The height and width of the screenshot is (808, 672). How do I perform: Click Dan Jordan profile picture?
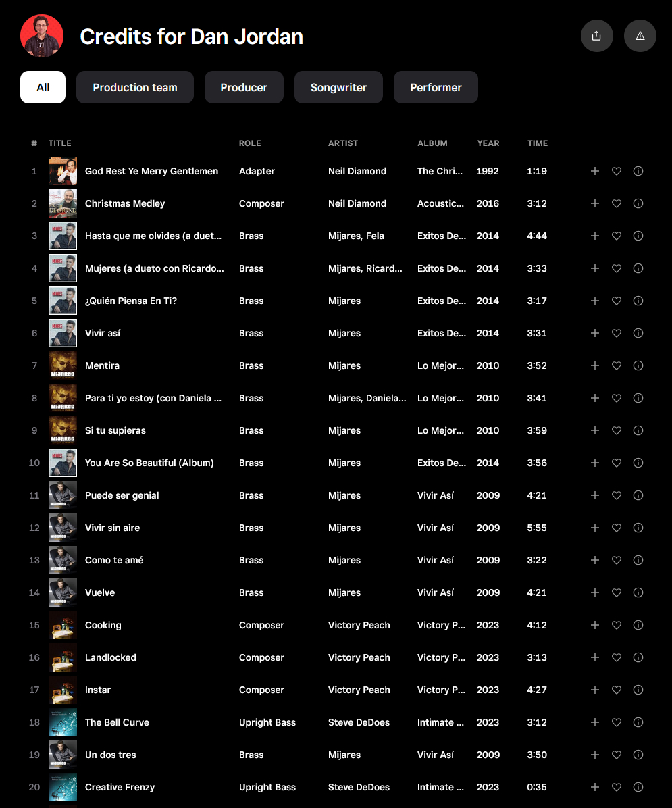tap(42, 36)
